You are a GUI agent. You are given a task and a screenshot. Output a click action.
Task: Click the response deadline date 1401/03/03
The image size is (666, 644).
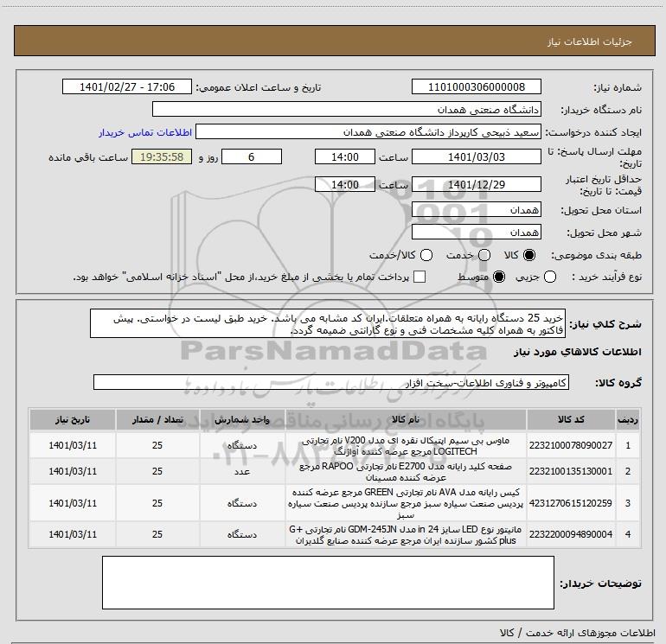point(476,156)
